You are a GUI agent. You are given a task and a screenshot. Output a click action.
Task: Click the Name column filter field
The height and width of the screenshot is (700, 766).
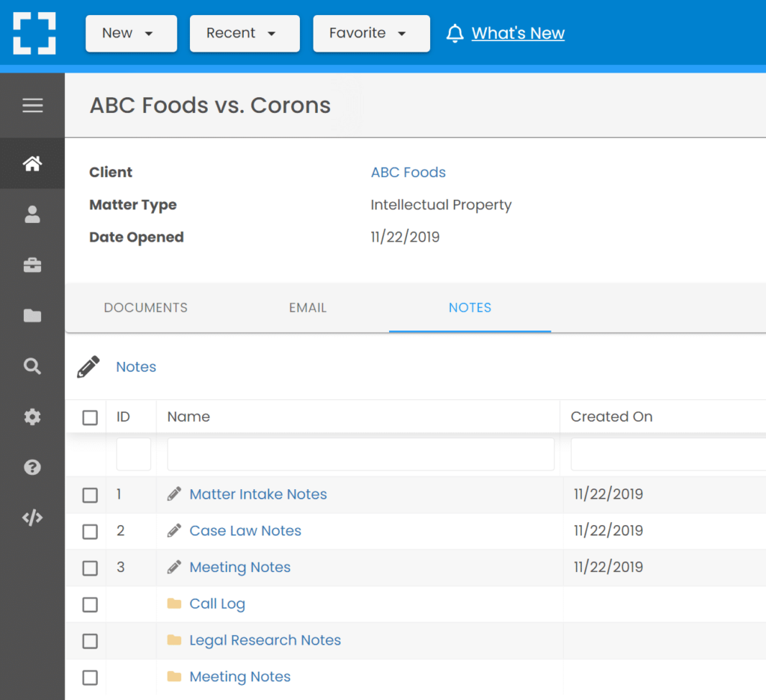[x=361, y=455]
